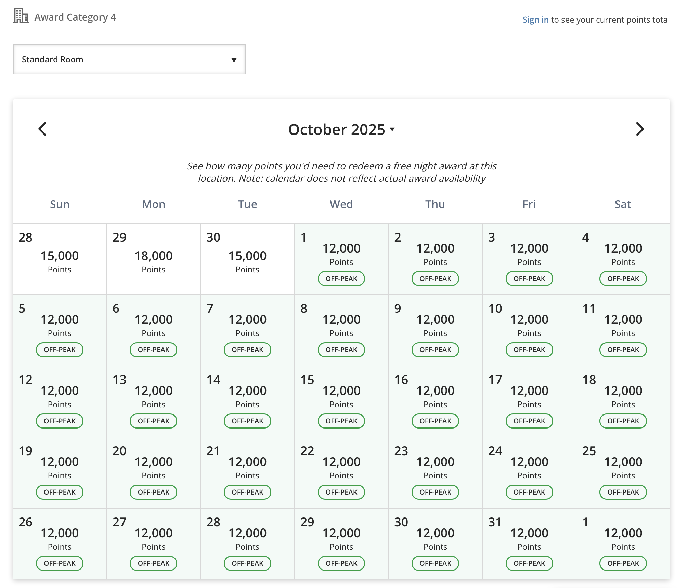Click the Award Category 4 building icon
Viewport: 700px width, 588px height.
[x=21, y=16]
